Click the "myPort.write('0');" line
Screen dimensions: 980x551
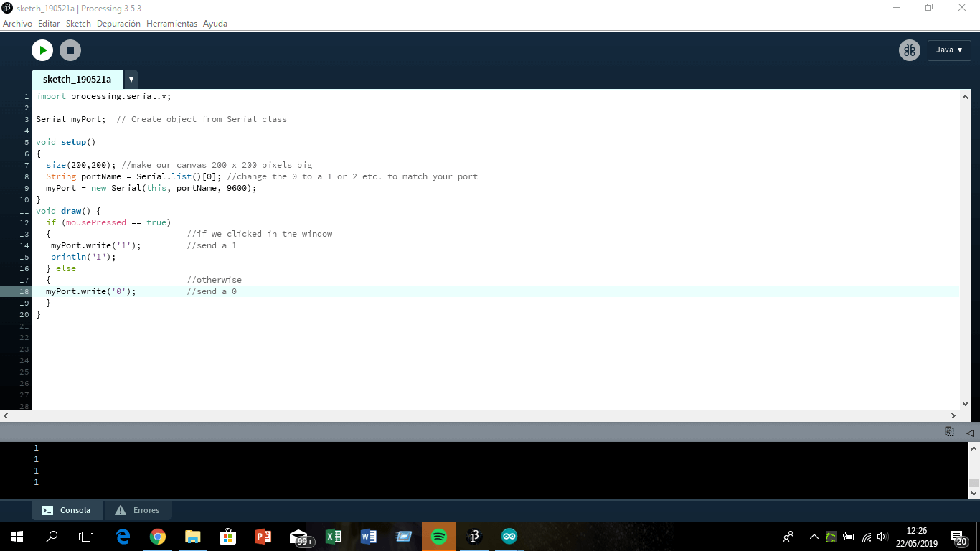pyautogui.click(x=90, y=291)
